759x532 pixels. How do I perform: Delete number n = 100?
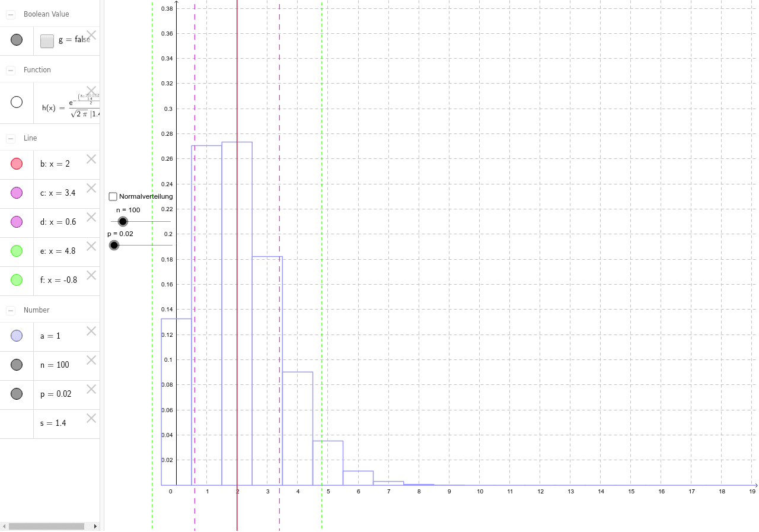click(91, 360)
